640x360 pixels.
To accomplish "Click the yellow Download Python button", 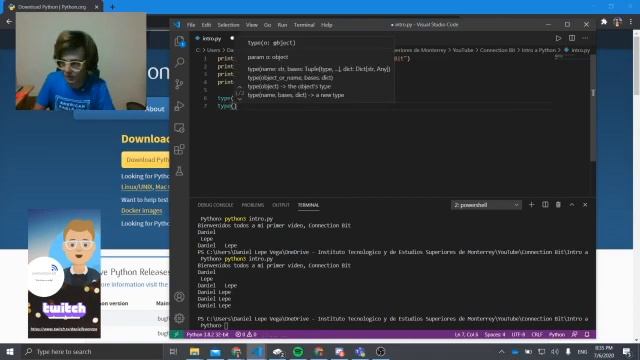I will 145,160.
